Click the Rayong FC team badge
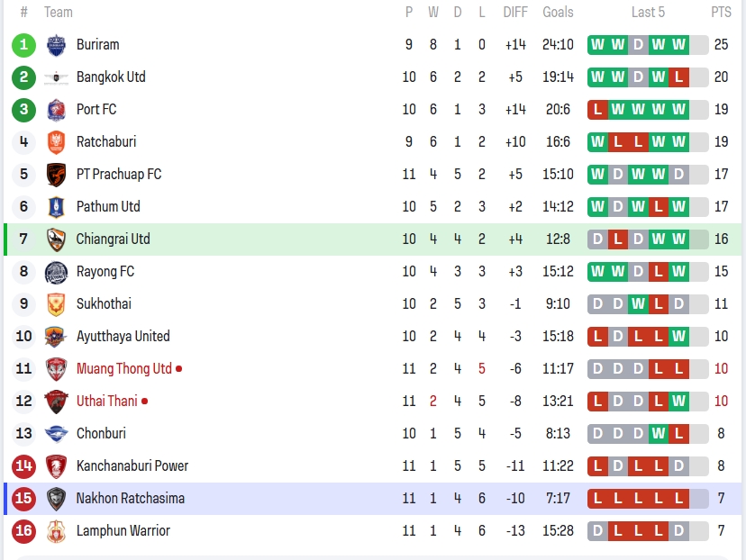The height and width of the screenshot is (560, 746). click(56, 272)
